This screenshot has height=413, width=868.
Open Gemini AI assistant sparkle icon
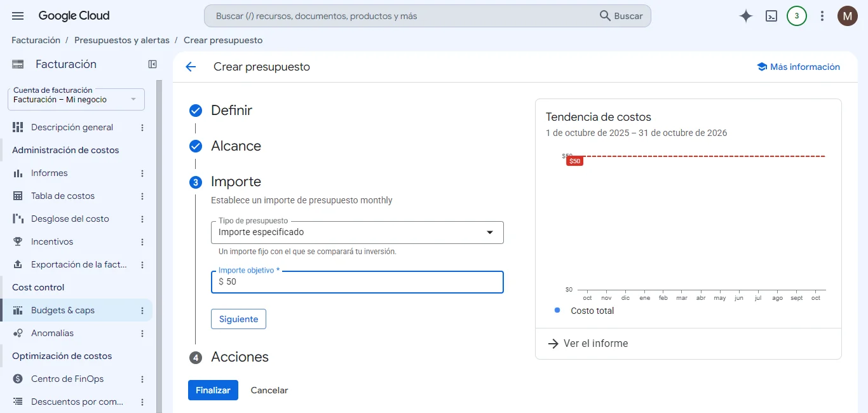[x=746, y=16]
